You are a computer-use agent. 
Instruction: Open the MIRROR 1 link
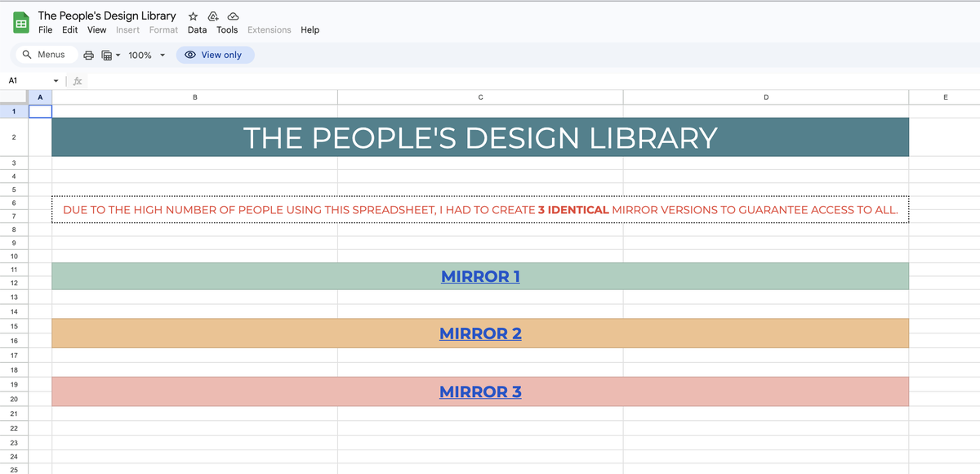click(480, 276)
